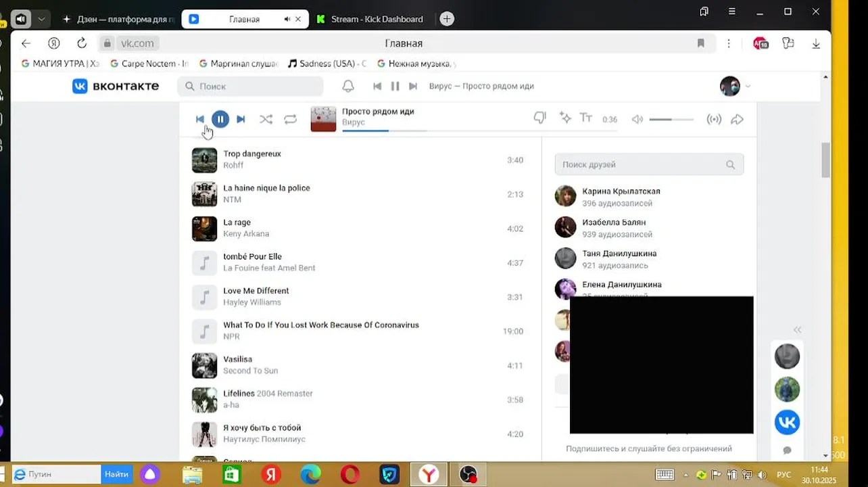Play the track tombé Pour Elle

click(x=358, y=262)
